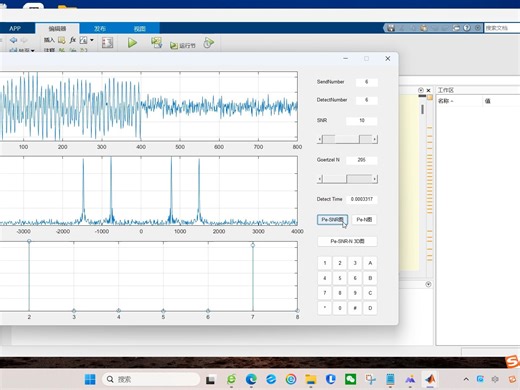This screenshot has width=520, height=390.
Task: Click SNR slider left arrow
Action: click(320, 139)
